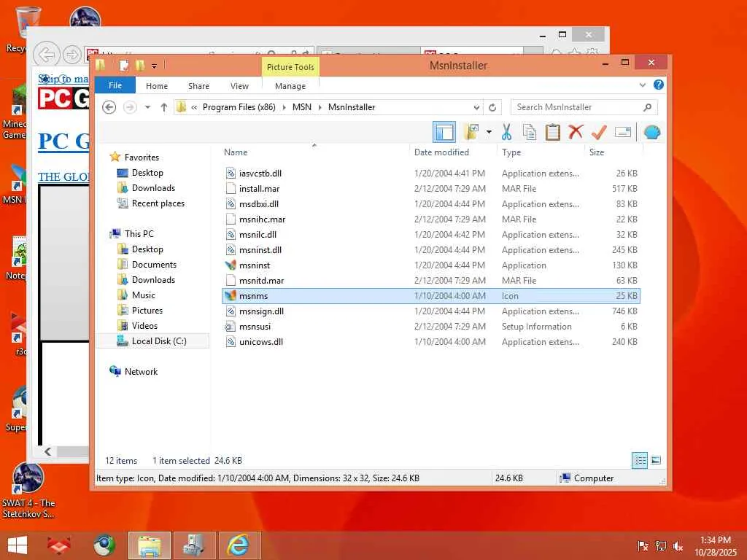Click the Rename icon in toolbar

tap(623, 132)
